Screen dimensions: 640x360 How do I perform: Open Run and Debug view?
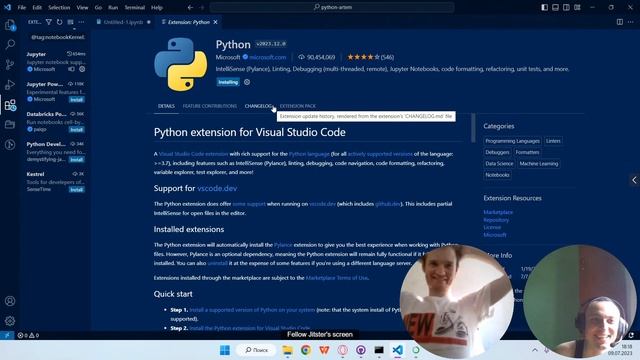(10, 84)
